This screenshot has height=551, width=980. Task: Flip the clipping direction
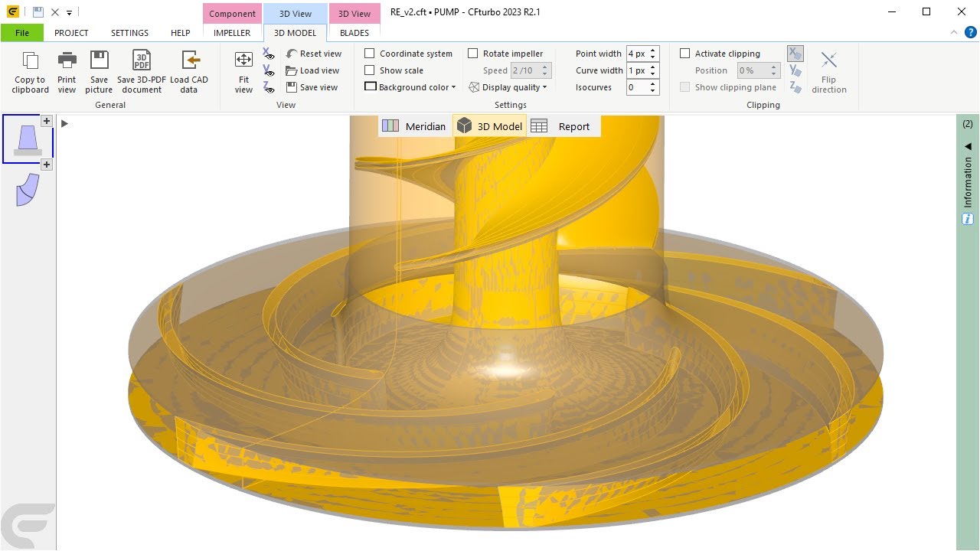coord(828,73)
